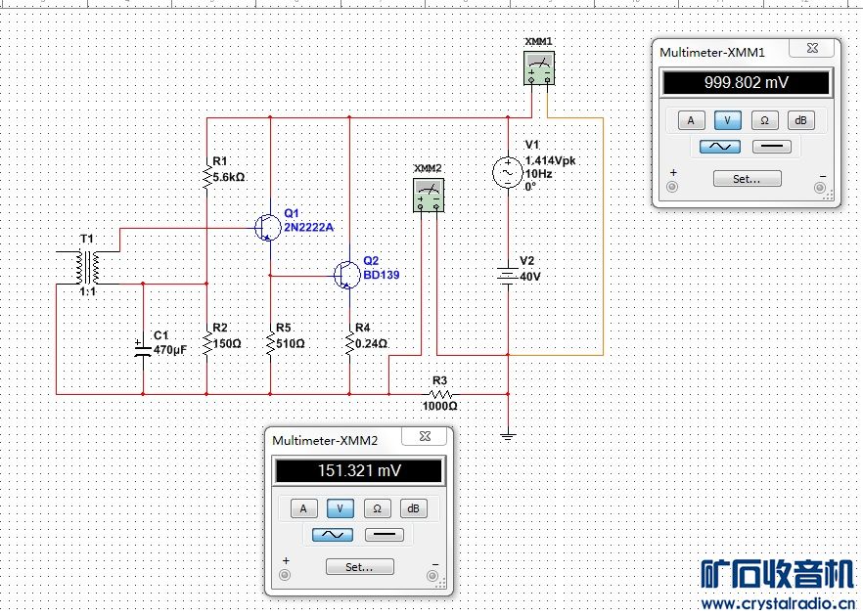
Task: Click negative terminal of Multimeter-XMM1
Action: tap(820, 188)
